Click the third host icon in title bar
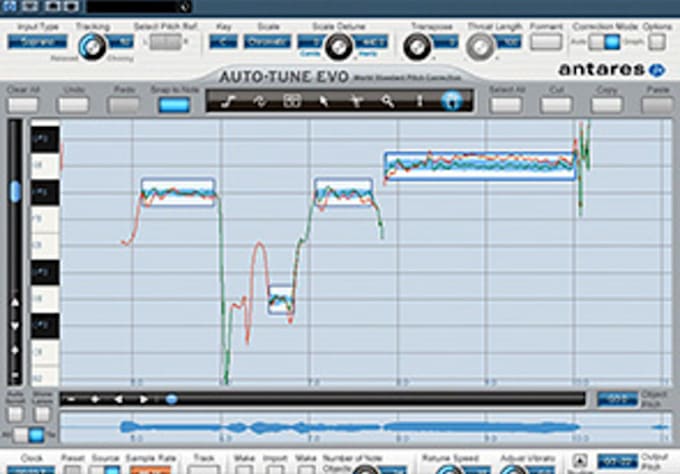 click(x=52, y=6)
